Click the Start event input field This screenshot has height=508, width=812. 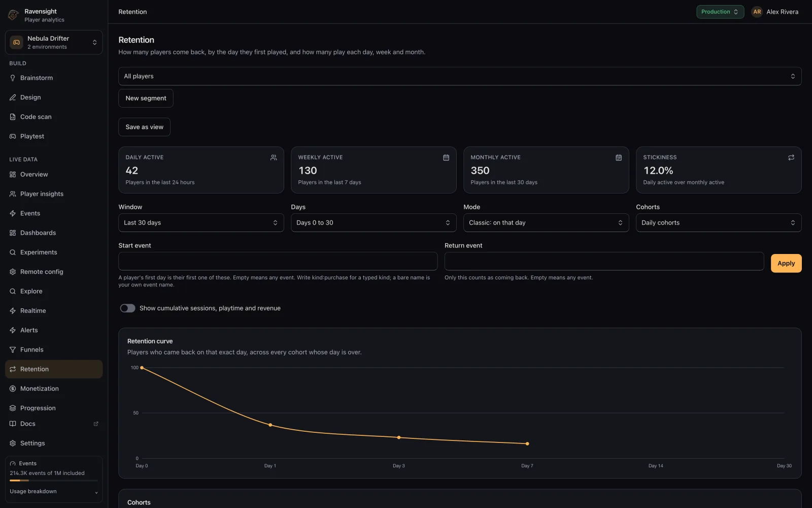(278, 261)
